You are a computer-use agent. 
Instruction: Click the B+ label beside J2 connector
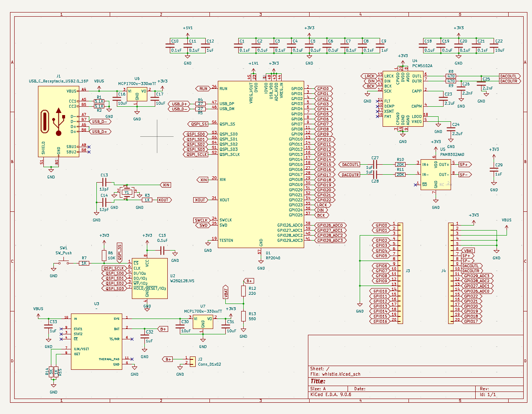pos(168,359)
